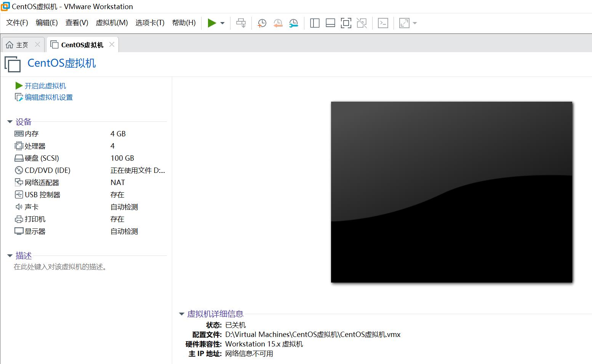The image size is (592, 364).
Task: Click the 已关机 status value
Action: pos(235,325)
